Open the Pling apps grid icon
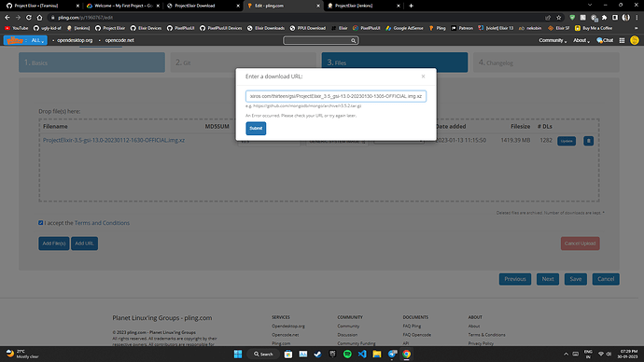 coord(622,40)
